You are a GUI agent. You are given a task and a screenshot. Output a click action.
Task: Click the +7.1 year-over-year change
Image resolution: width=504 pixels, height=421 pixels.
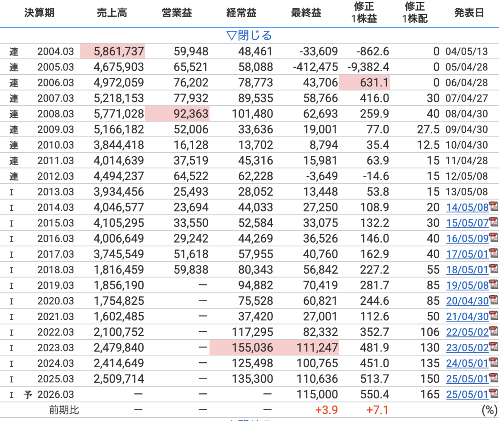point(377,410)
